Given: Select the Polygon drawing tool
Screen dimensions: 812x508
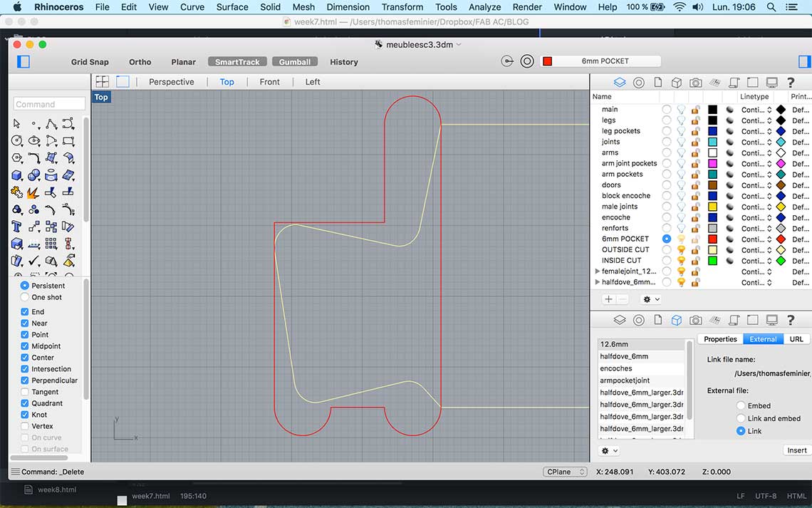Looking at the screenshot, I should 16,158.
